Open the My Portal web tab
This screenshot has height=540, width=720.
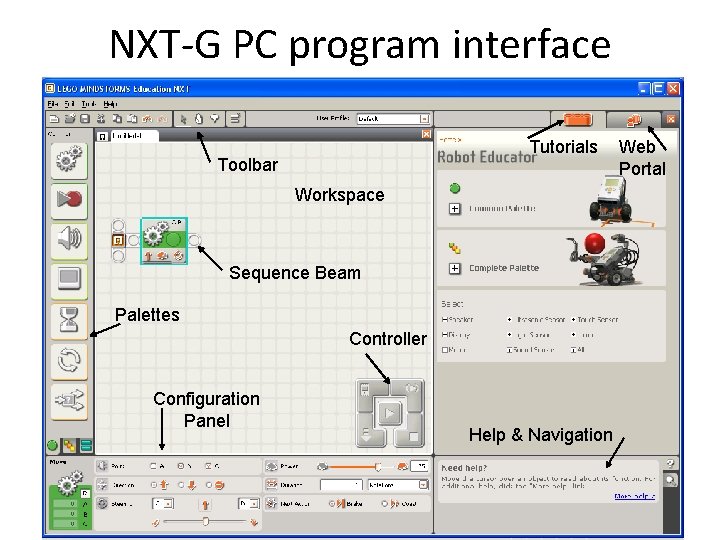tap(634, 120)
